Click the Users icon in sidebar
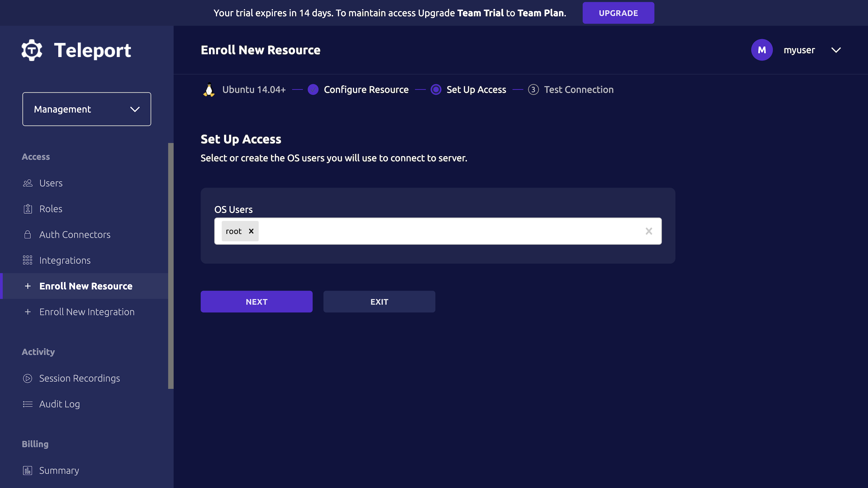Screen dimensions: 868x488 click(x=27, y=183)
